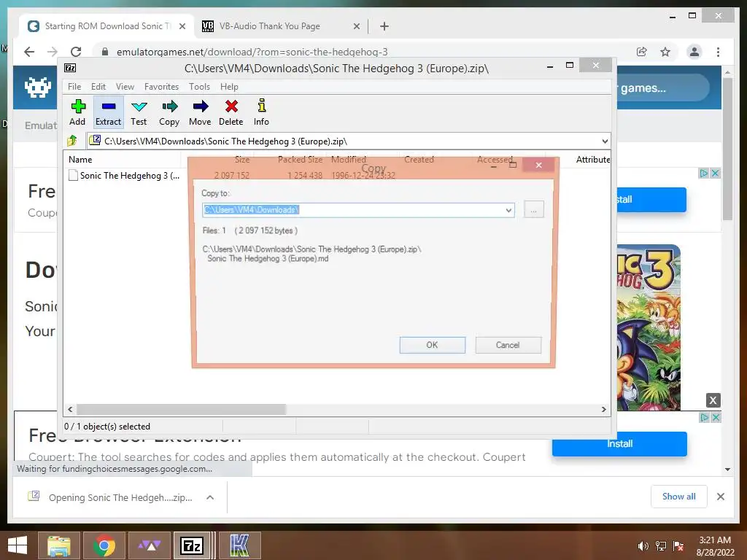
Task: Open the Help menu
Action: coord(229,87)
